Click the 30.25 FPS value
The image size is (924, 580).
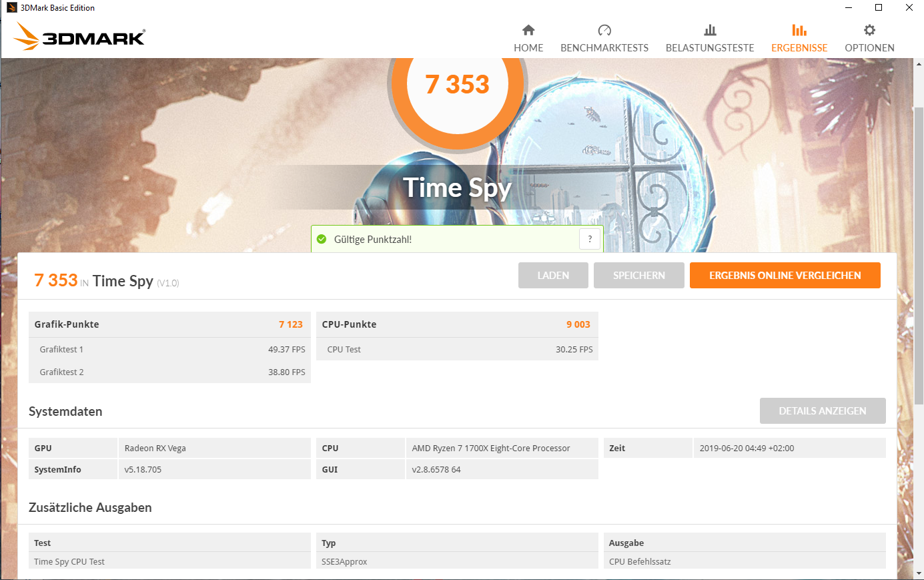click(x=574, y=349)
